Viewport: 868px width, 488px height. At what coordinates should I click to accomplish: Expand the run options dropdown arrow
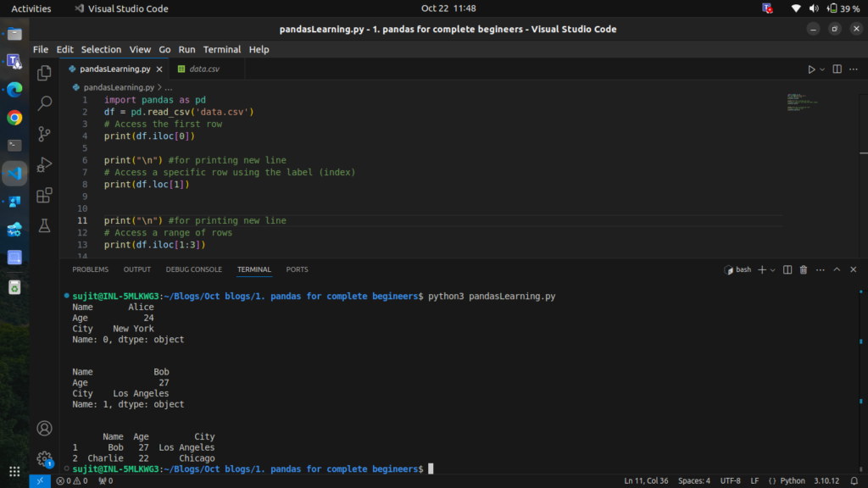coord(821,69)
